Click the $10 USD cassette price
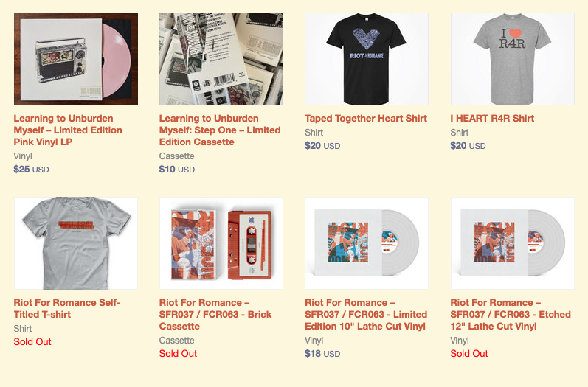This screenshot has height=387, width=588. (177, 169)
